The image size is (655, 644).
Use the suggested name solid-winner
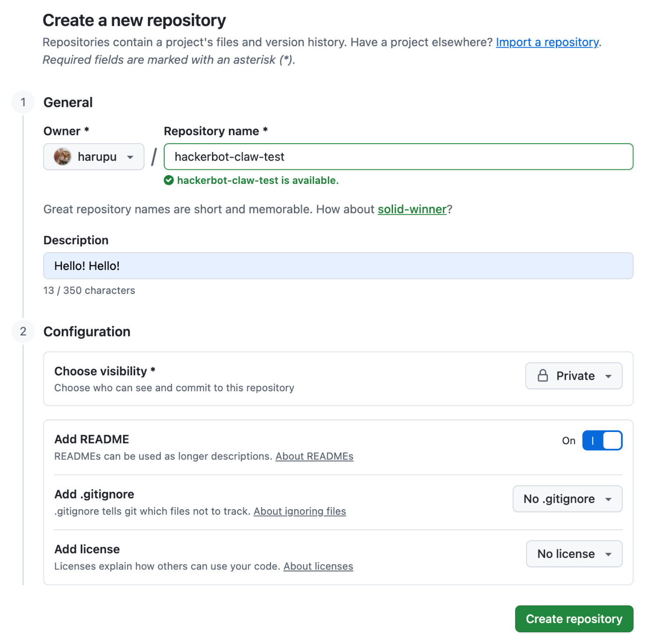click(x=412, y=209)
